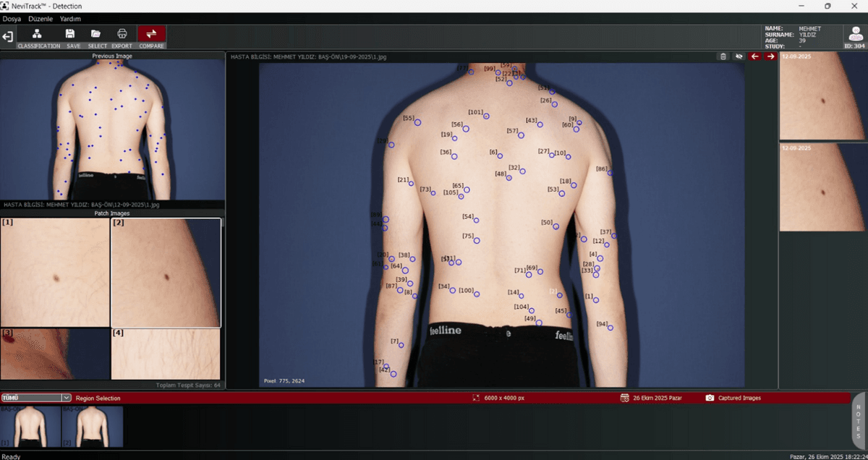
Task: Select patch image 4
Action: click(x=166, y=354)
